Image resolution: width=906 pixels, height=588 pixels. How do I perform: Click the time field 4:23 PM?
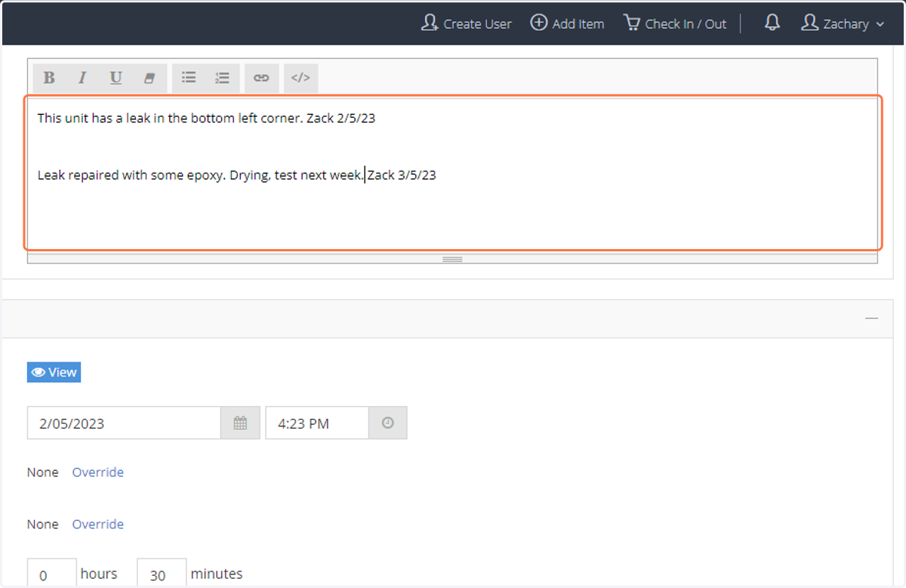[317, 423]
